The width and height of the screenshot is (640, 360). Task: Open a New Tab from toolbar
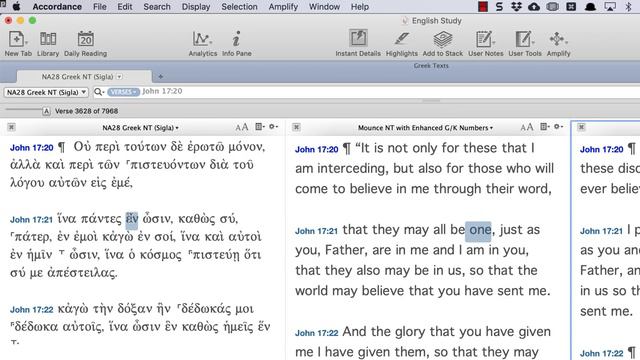tap(17, 43)
